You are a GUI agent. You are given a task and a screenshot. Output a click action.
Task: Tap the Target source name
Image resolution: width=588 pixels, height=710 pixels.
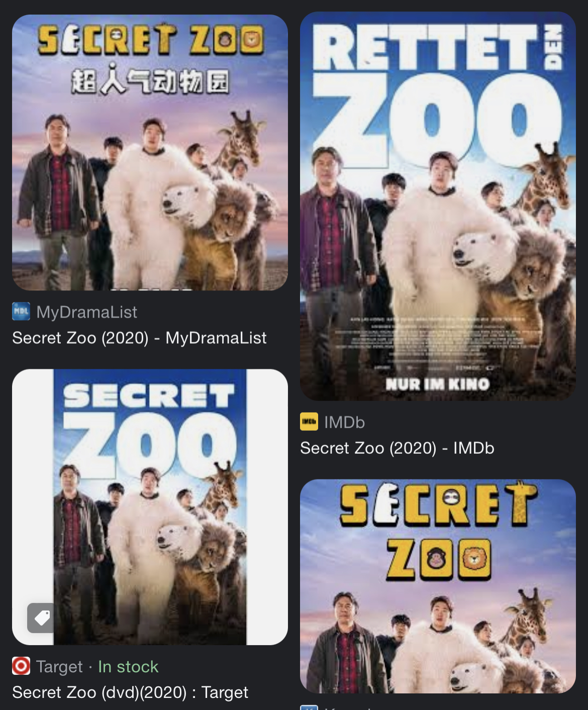59,667
